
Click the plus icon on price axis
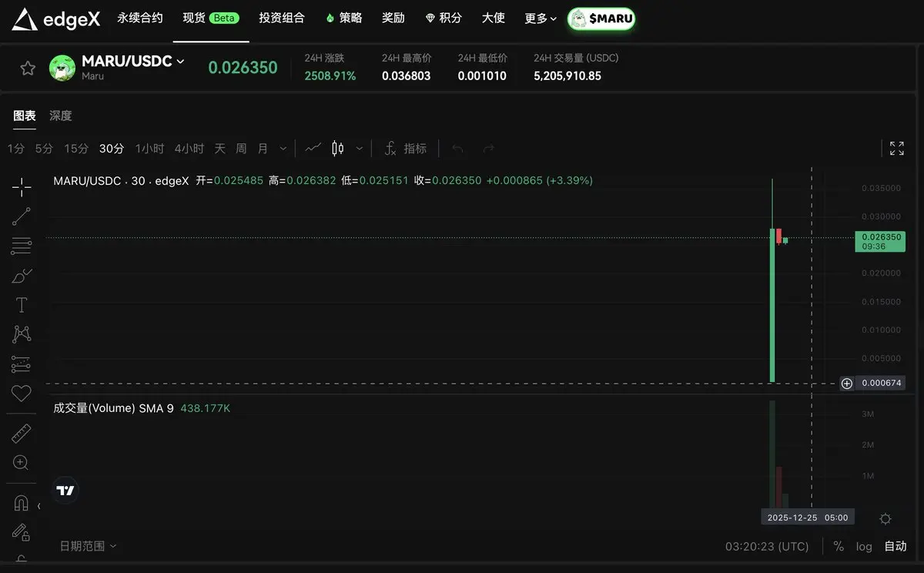coord(847,383)
